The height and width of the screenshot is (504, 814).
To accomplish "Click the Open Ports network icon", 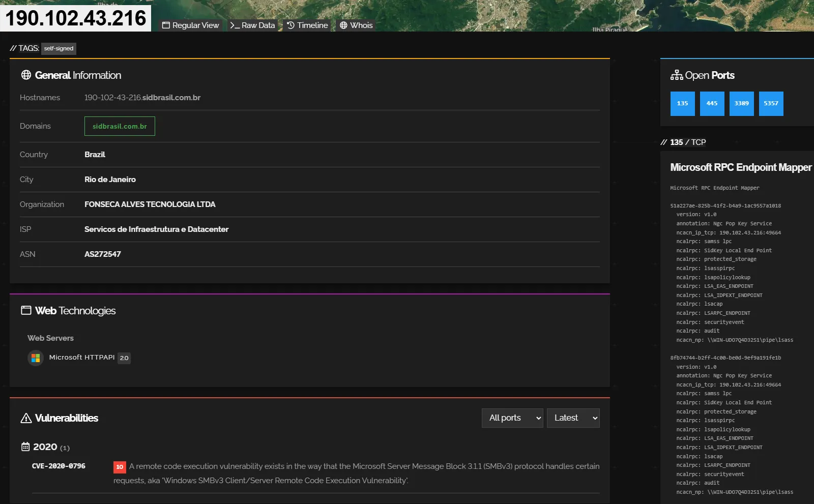I will click(677, 75).
